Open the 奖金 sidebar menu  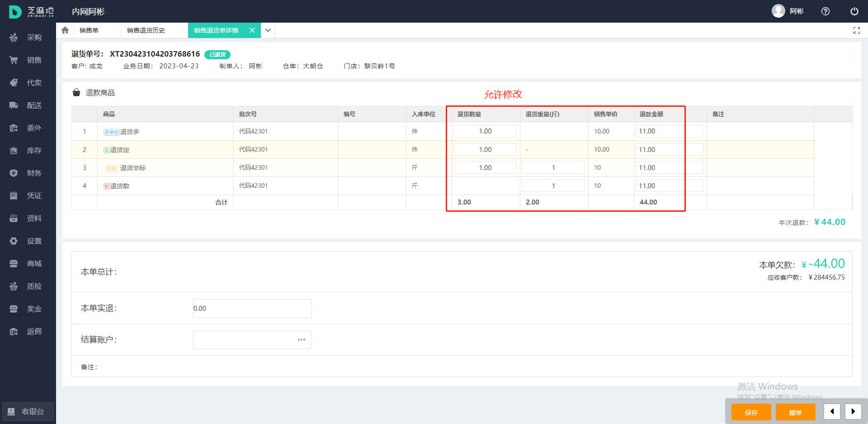[27, 309]
